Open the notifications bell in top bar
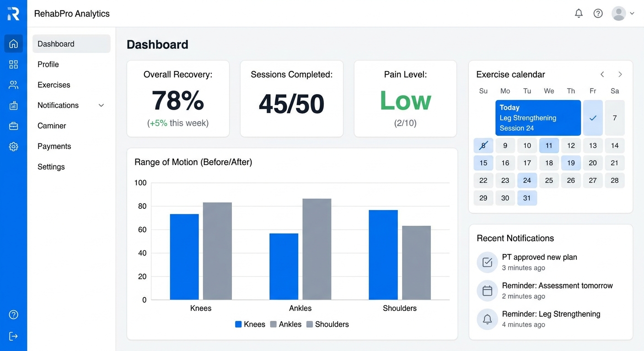Screen dimensions: 644x351 [x=579, y=13]
